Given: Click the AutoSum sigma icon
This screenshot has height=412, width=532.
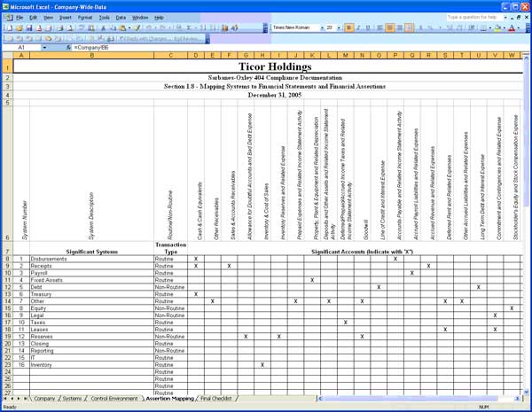Looking at the screenshot, I should pyautogui.click(x=189, y=27).
